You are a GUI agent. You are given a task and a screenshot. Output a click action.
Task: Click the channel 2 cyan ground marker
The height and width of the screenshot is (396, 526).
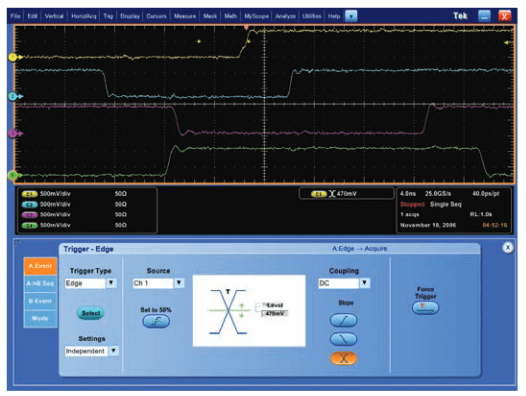[15, 97]
